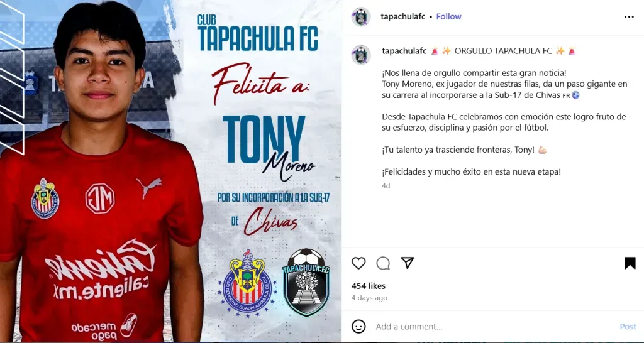This screenshot has height=343, width=644.
Task: Click the 4 days ago timestamp
Action: 369,298
